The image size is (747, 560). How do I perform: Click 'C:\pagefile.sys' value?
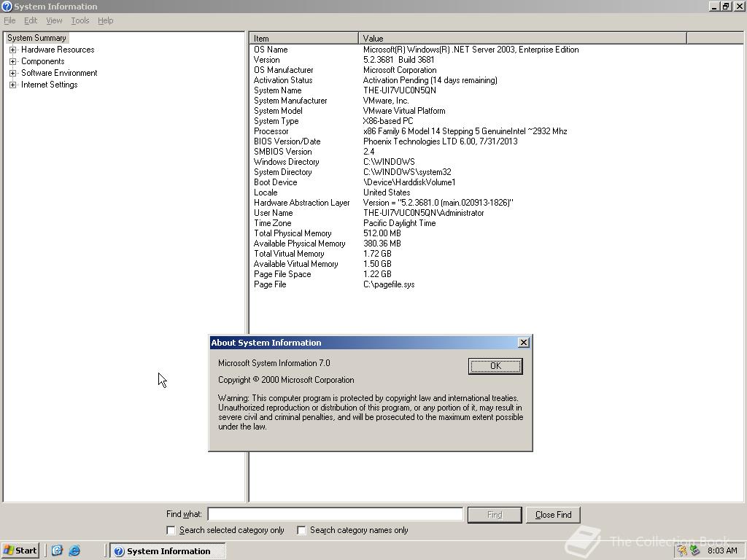[x=389, y=284]
